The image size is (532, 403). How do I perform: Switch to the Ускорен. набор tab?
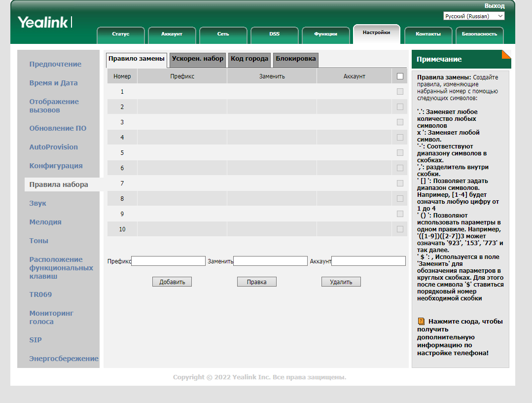click(197, 59)
